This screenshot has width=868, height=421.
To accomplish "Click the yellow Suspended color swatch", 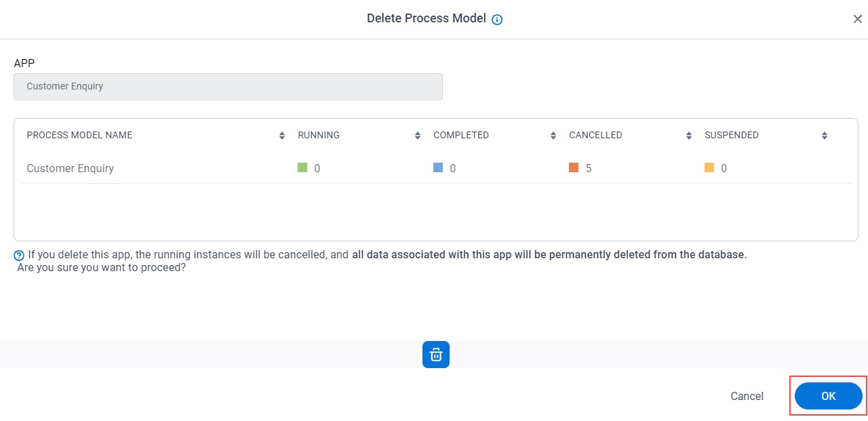I will tap(709, 167).
